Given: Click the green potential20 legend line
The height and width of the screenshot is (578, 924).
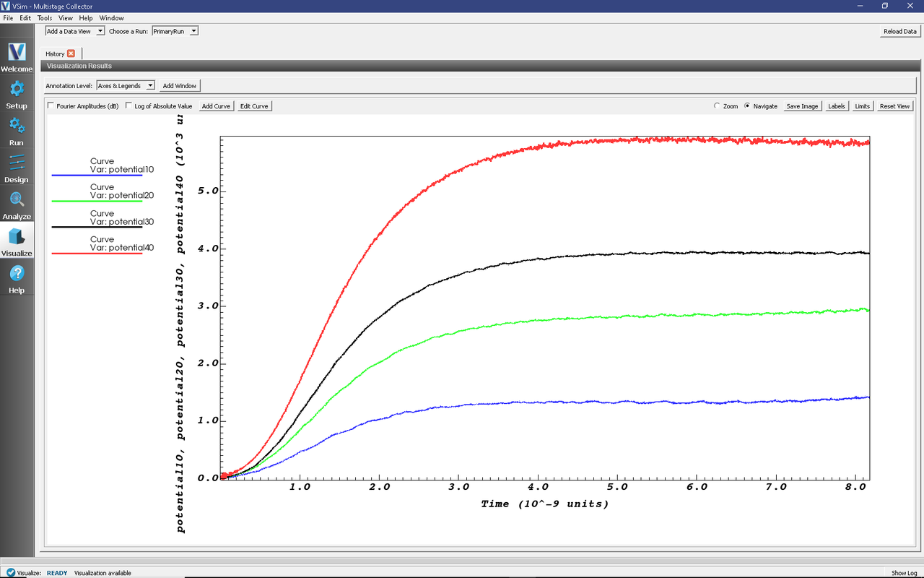Looking at the screenshot, I should [x=97, y=201].
